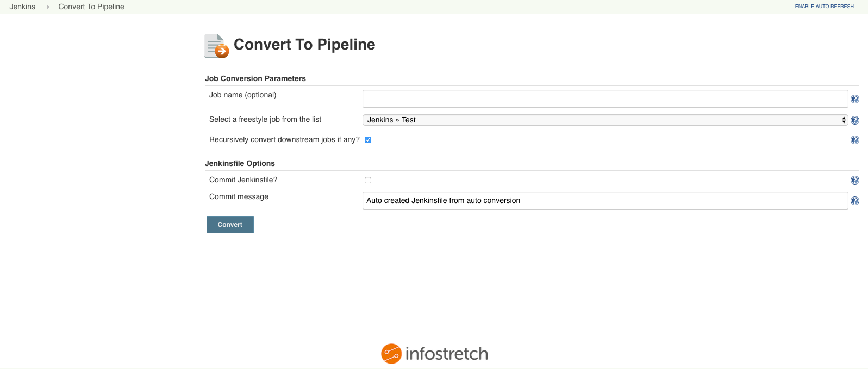Viewport: 868px width, 369px height.
Task: Go to Jenkins home via breadcrumb
Action: (x=22, y=7)
